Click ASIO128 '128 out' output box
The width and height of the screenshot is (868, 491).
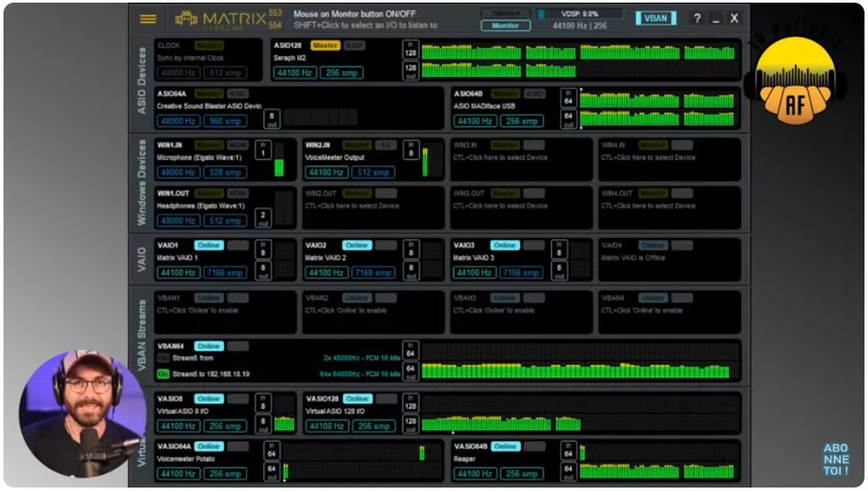410,71
